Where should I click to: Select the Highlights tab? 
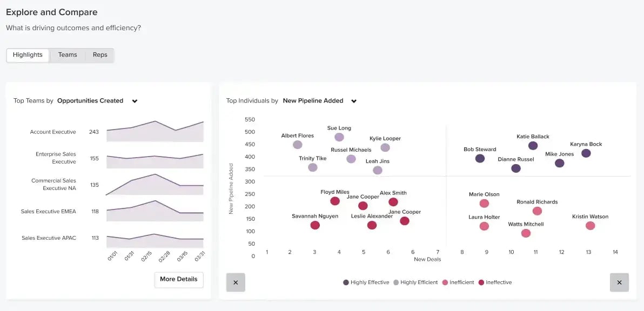coord(28,55)
